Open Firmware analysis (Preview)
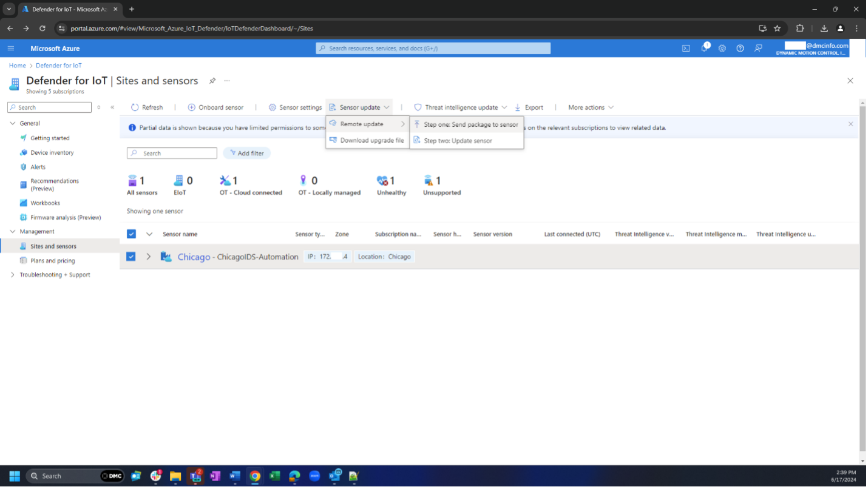The image size is (868, 489). (66, 217)
